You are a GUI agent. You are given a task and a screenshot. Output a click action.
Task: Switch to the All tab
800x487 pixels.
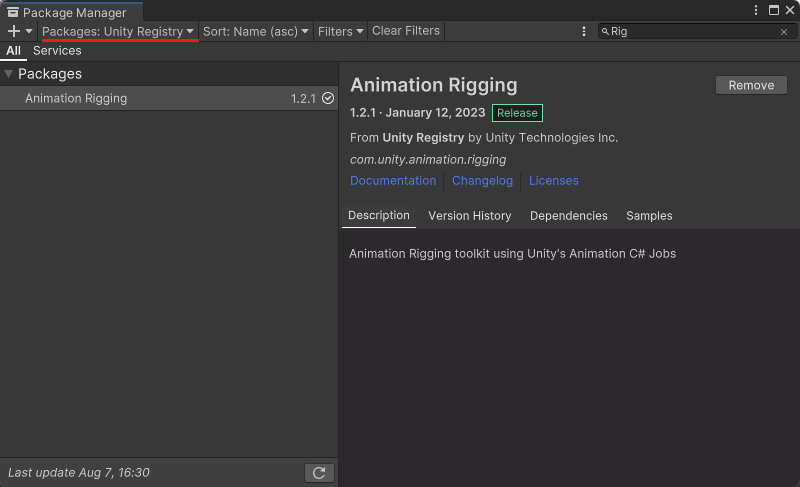[x=13, y=51]
